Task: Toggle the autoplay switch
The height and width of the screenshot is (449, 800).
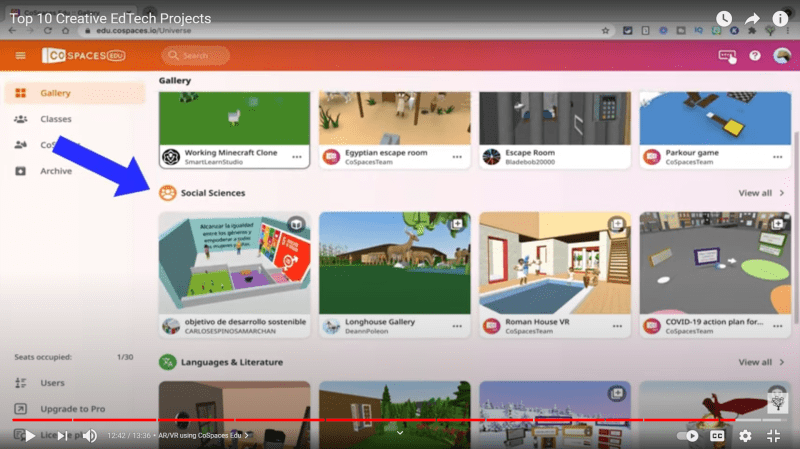Action: [x=688, y=436]
